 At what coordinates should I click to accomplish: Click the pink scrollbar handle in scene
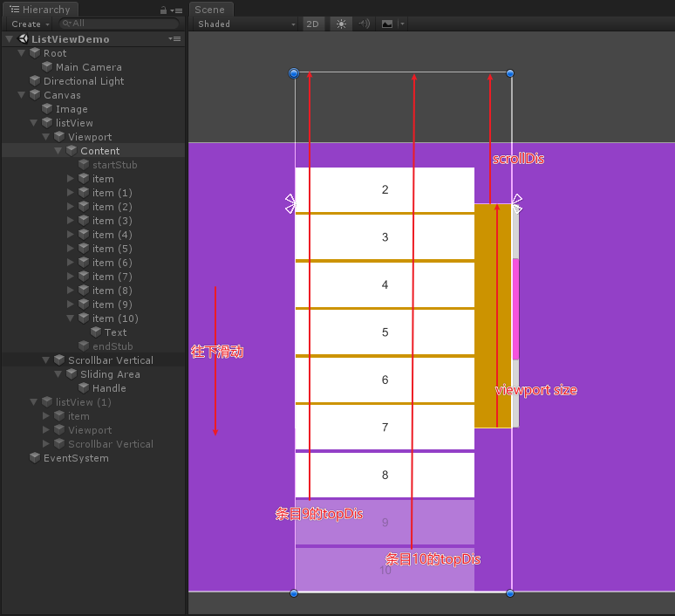click(x=515, y=309)
